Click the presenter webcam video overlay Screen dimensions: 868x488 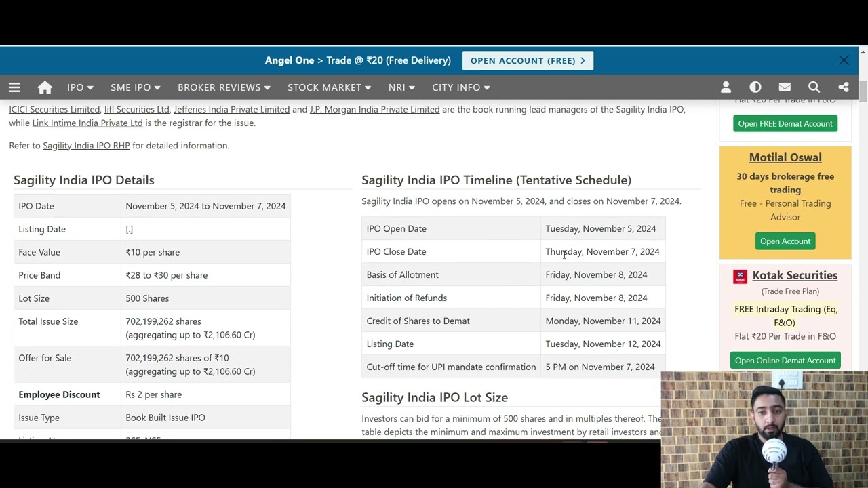coord(764,430)
